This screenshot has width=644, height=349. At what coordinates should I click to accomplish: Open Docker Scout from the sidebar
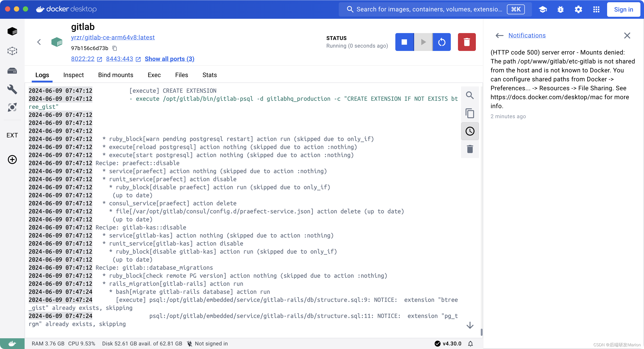pos(12,107)
